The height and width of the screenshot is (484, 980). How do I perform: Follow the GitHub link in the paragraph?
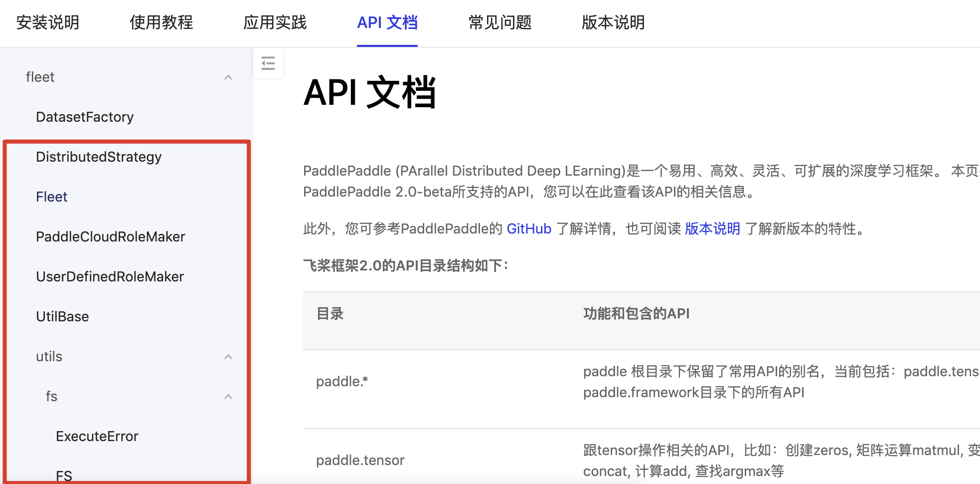529,229
